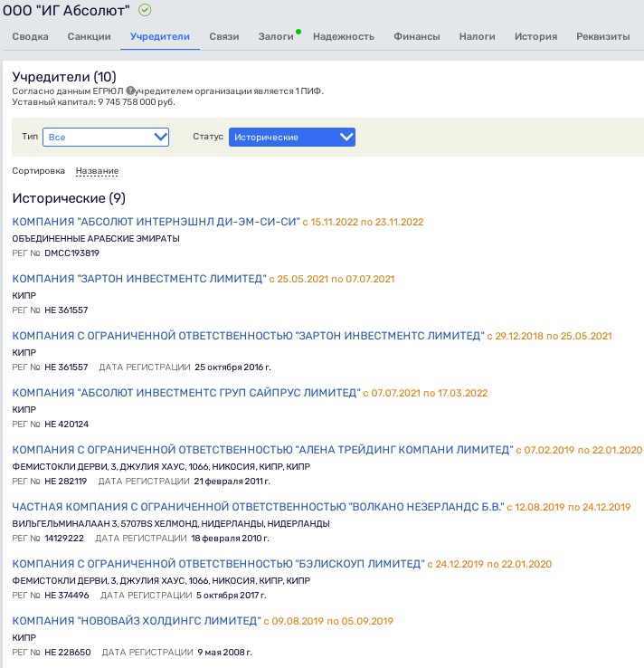Click the registration number НЕ 420124
This screenshot has width=644, height=668.
66,425
